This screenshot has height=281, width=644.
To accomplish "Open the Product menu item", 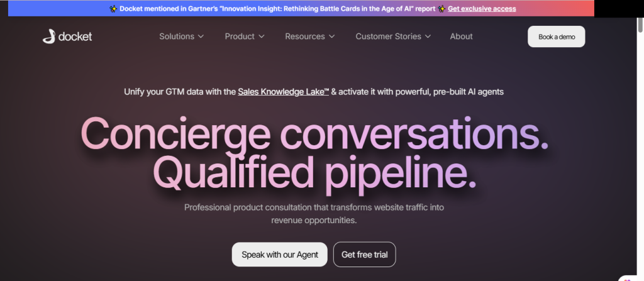I will (x=240, y=36).
